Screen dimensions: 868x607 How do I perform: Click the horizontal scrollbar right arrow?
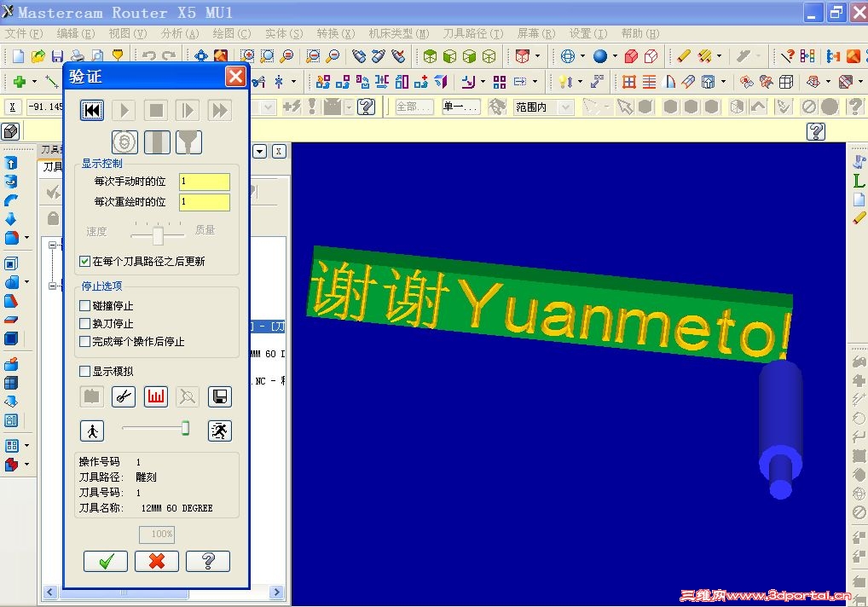(x=276, y=593)
